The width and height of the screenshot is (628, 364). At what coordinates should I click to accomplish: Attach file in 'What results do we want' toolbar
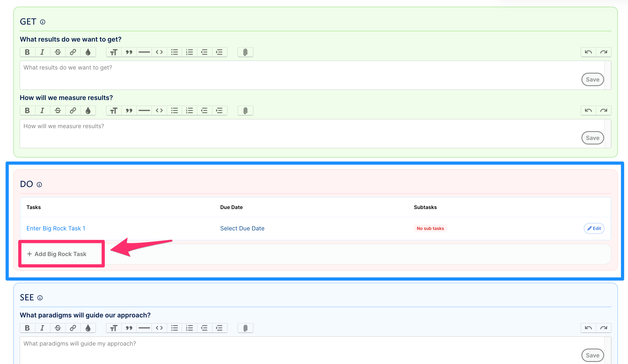[x=245, y=52]
